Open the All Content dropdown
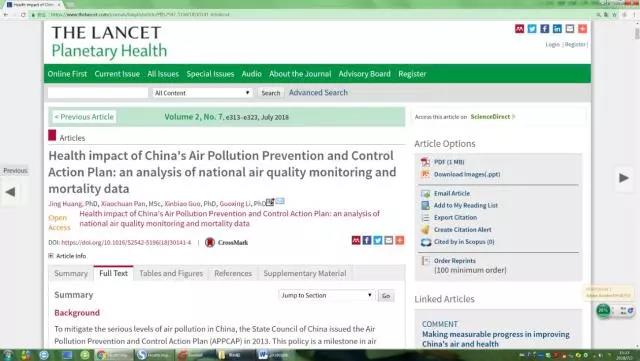640x361 pixels. [202, 93]
